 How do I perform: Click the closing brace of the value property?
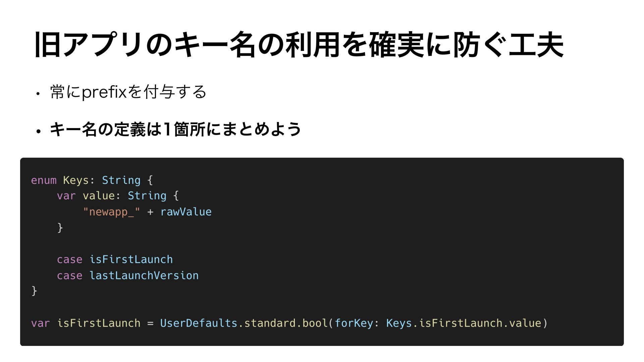coord(60,228)
